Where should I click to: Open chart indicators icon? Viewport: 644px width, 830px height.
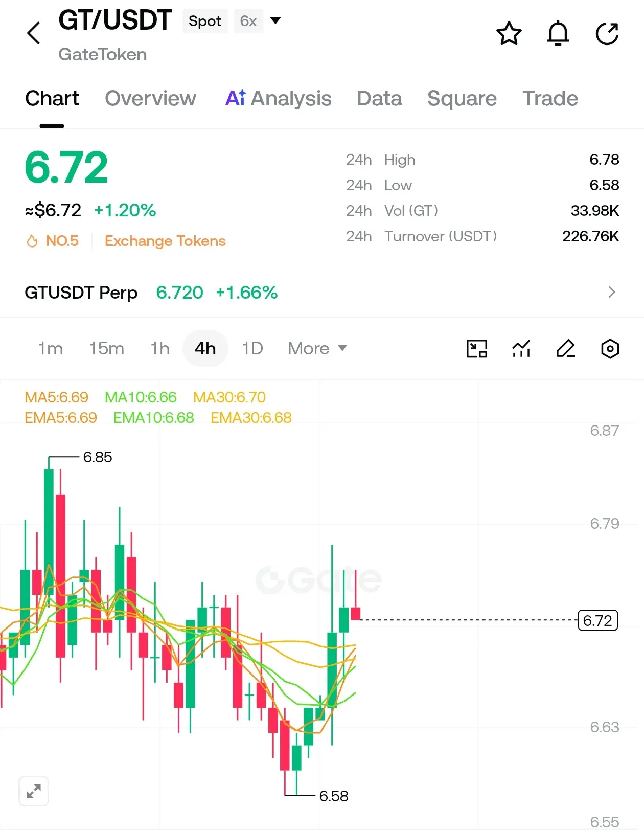click(521, 349)
